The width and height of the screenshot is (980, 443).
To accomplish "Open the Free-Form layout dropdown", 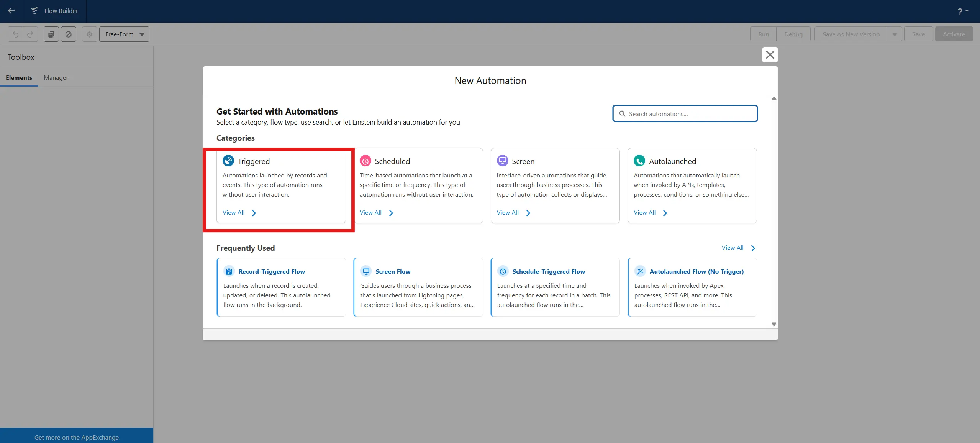I will 124,34.
